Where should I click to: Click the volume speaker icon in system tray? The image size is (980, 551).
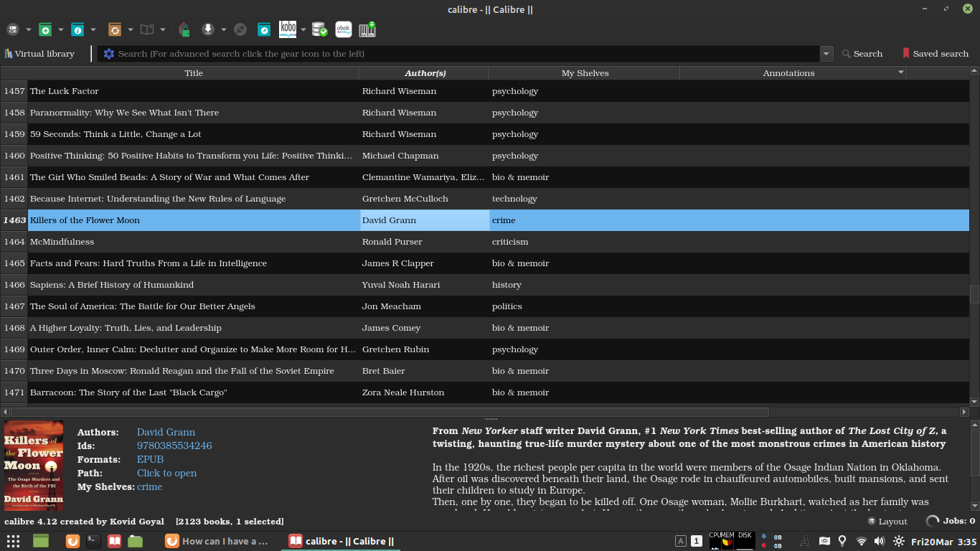[880, 541]
